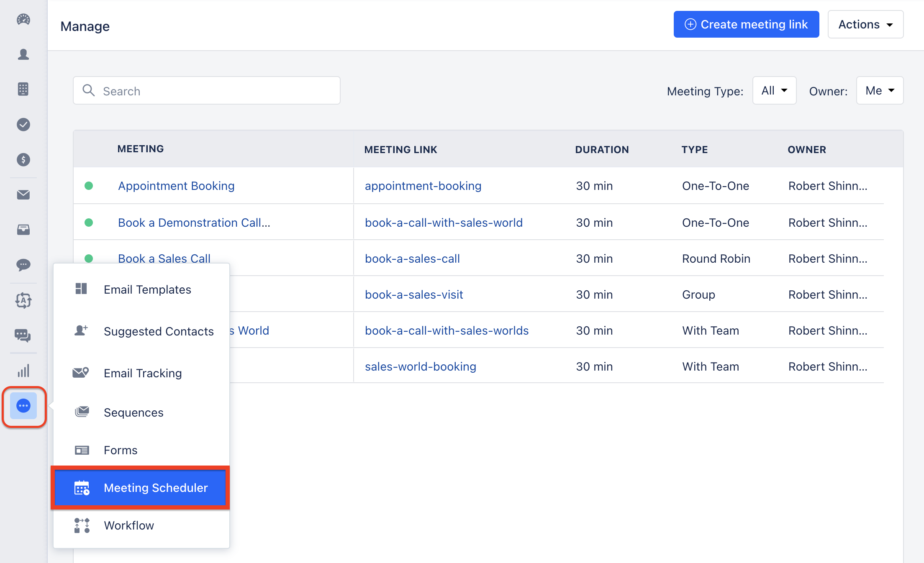Open the book-a-sales-call link
This screenshot has width=924, height=563.
412,258
